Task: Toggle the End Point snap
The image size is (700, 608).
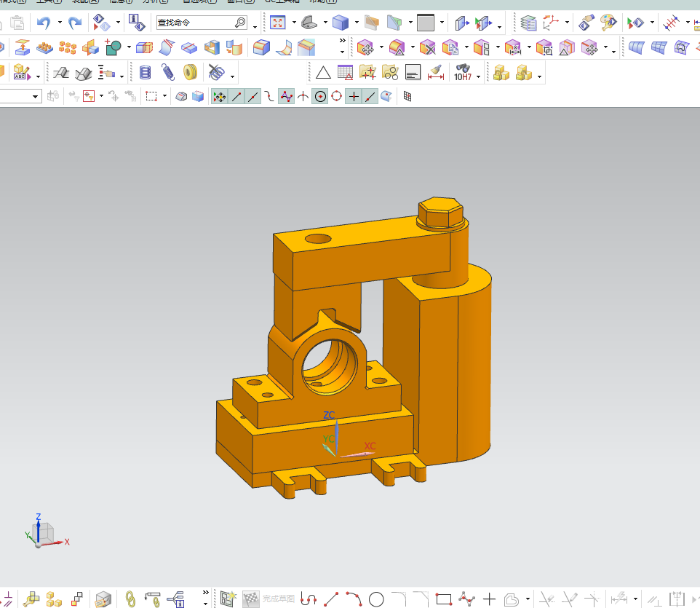Action: click(236, 97)
